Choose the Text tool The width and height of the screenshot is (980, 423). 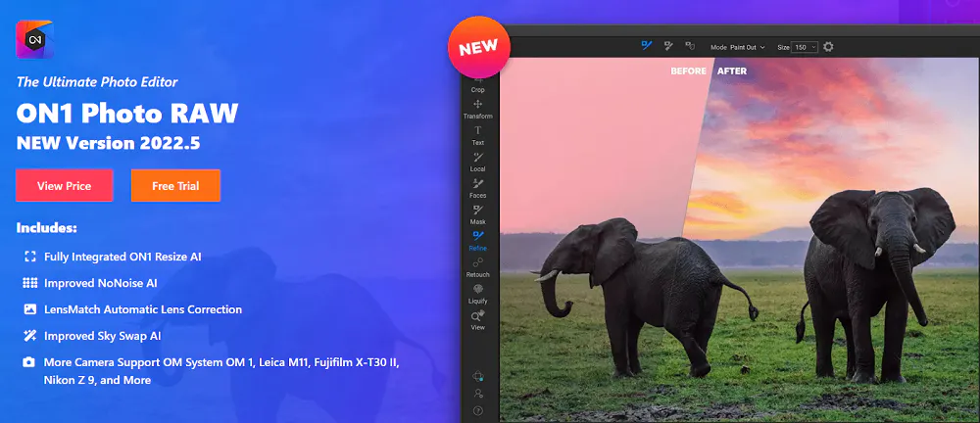tap(478, 134)
